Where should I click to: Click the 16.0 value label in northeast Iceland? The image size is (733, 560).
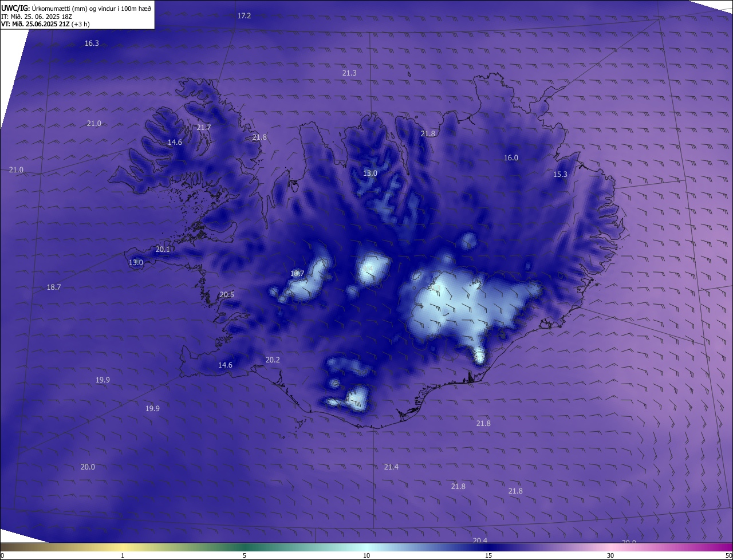[511, 157]
